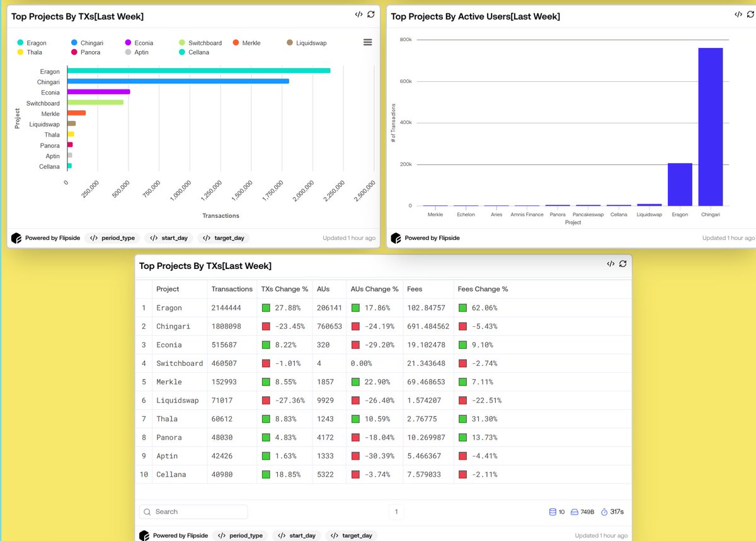This screenshot has width=756, height=541.
Task: Sort table by Project column header
Action: pos(168,289)
